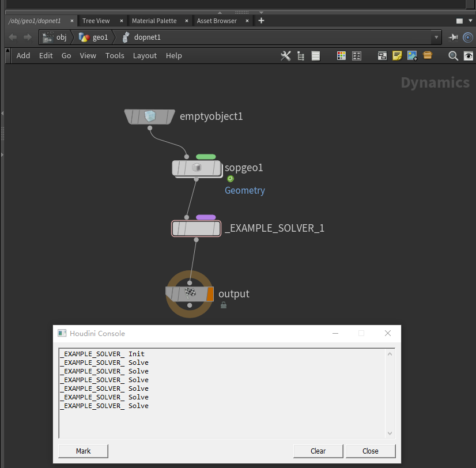Open the Edit menu
This screenshot has width=476, height=468.
coord(46,56)
